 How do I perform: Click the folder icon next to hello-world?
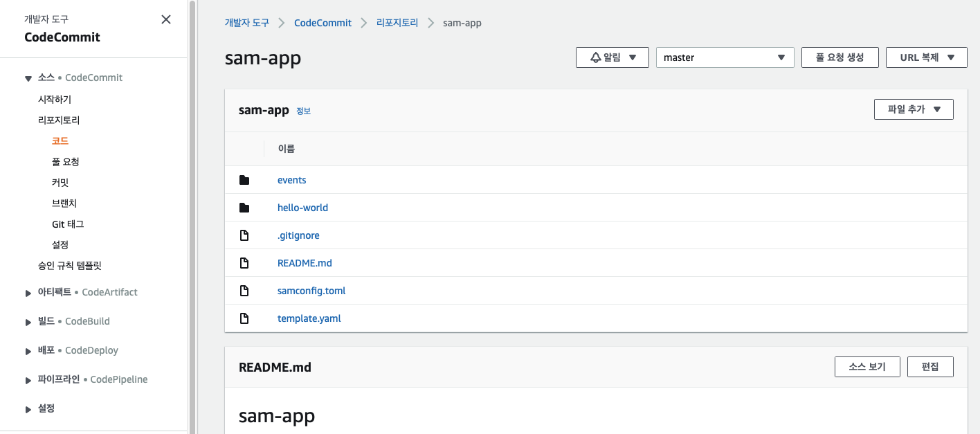click(244, 208)
